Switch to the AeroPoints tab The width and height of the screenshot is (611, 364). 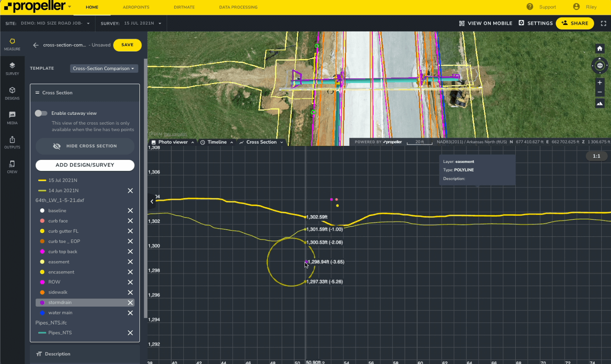(x=136, y=7)
